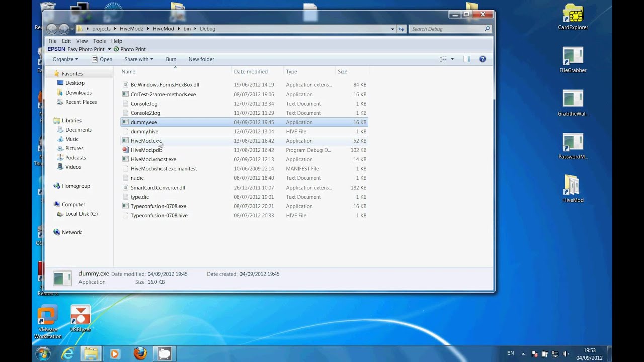Click the dummy.exe file icon
This screenshot has height=362, width=644.
(125, 122)
